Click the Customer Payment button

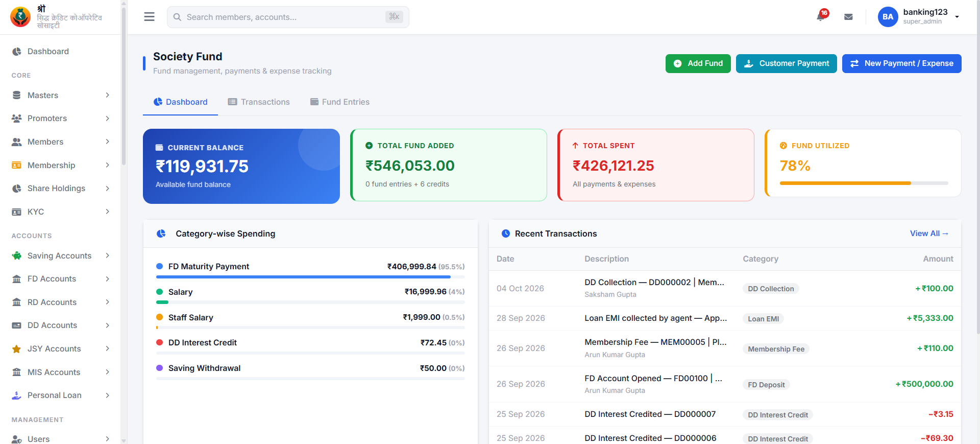tap(786, 63)
